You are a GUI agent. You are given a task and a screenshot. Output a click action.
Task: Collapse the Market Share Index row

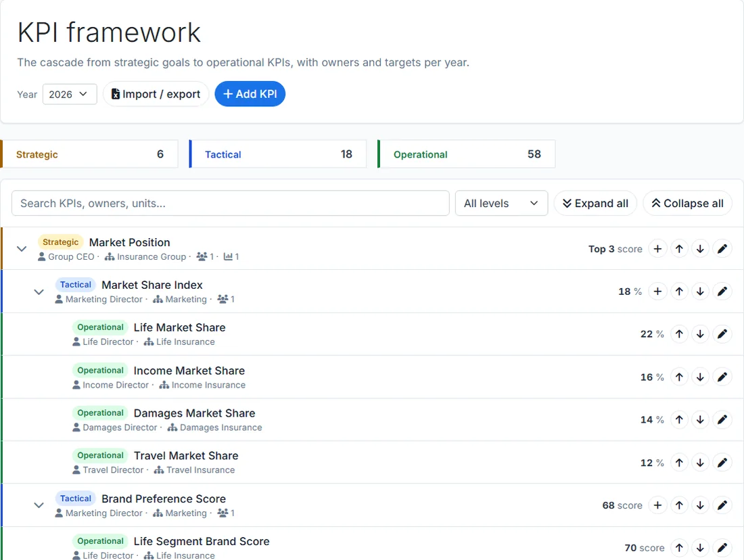tap(39, 292)
